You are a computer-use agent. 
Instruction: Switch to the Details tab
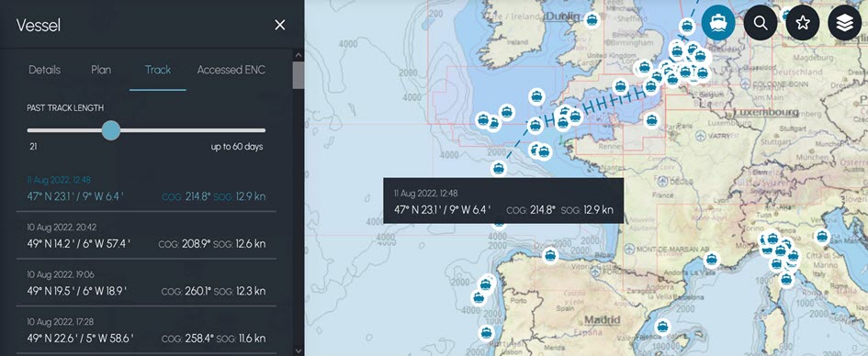45,70
